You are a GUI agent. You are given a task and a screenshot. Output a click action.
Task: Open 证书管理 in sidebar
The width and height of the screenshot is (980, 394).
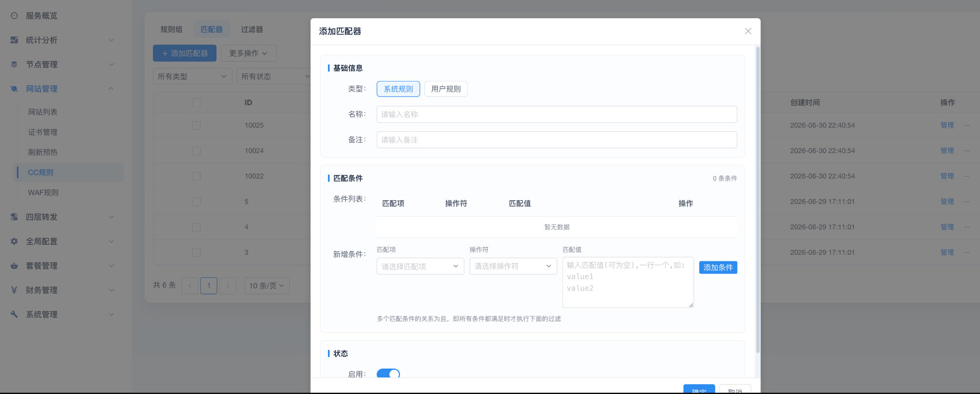[x=42, y=132]
